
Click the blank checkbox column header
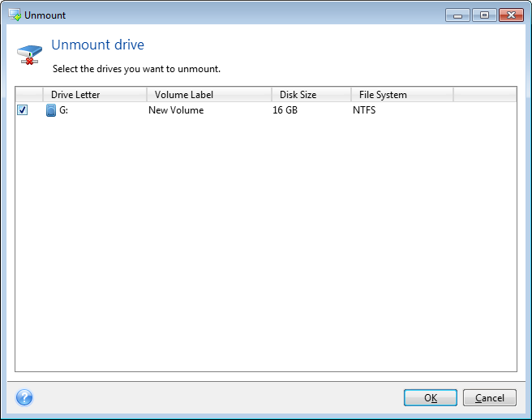pos(28,95)
